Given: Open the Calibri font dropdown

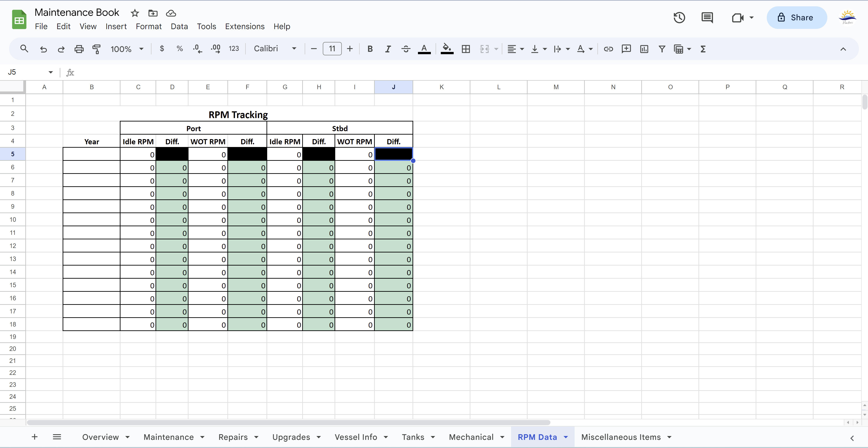Looking at the screenshot, I should pyautogui.click(x=275, y=49).
